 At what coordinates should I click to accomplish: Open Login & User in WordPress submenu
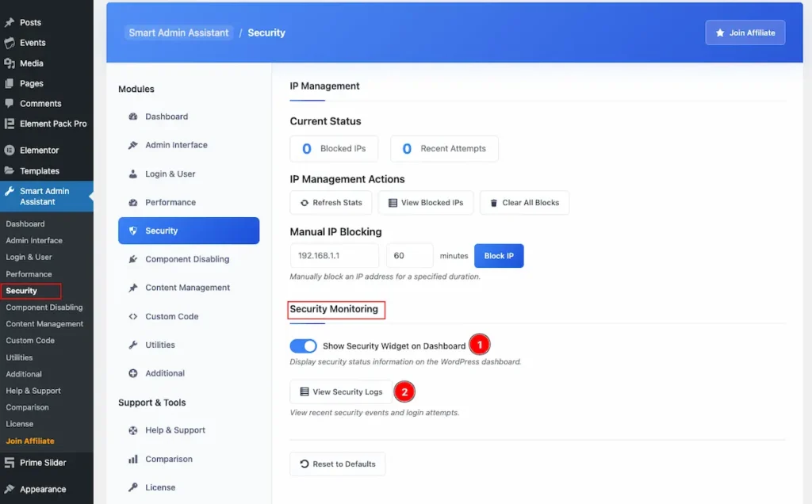29,258
